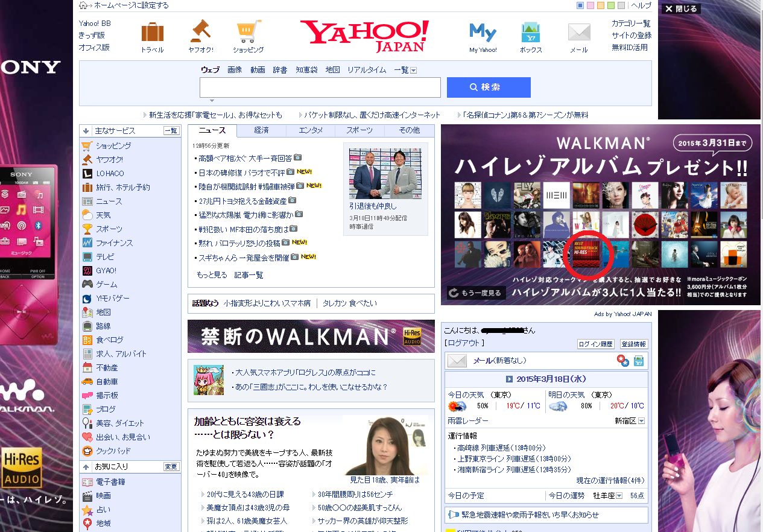Switch to the エンタメ news tab
The width and height of the screenshot is (763, 532).
311,130
